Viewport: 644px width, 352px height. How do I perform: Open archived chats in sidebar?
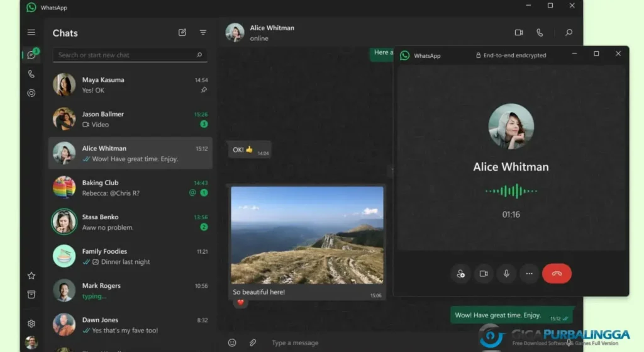(x=31, y=295)
